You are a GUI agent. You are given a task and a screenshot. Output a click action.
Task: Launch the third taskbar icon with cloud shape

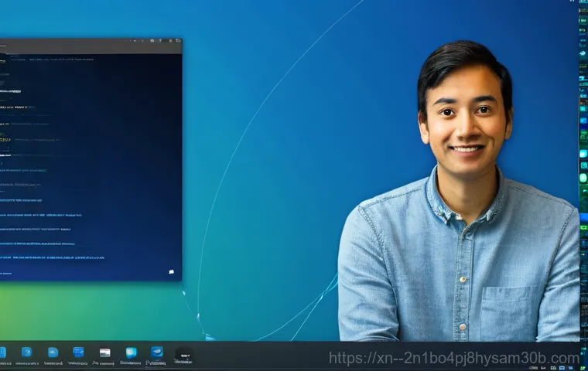click(x=53, y=352)
